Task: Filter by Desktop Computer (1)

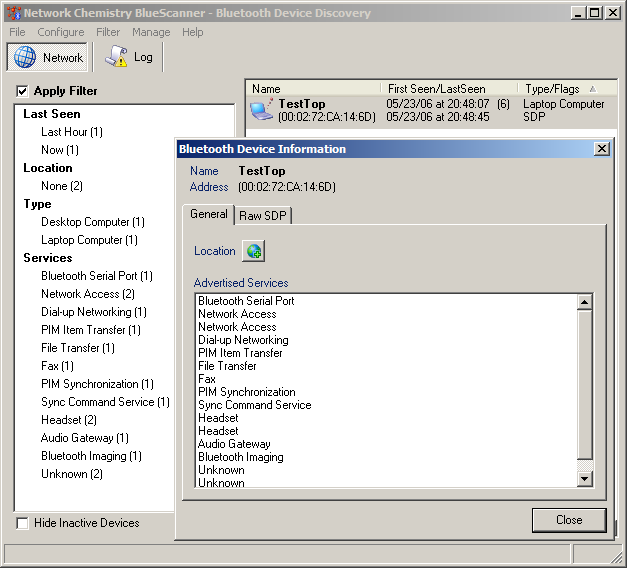Action: [x=93, y=222]
